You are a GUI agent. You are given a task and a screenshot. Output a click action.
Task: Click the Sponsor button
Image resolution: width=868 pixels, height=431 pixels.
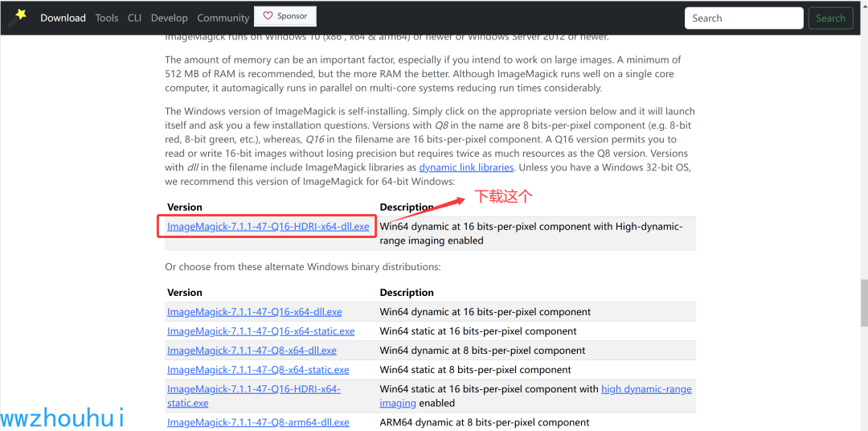[285, 16]
